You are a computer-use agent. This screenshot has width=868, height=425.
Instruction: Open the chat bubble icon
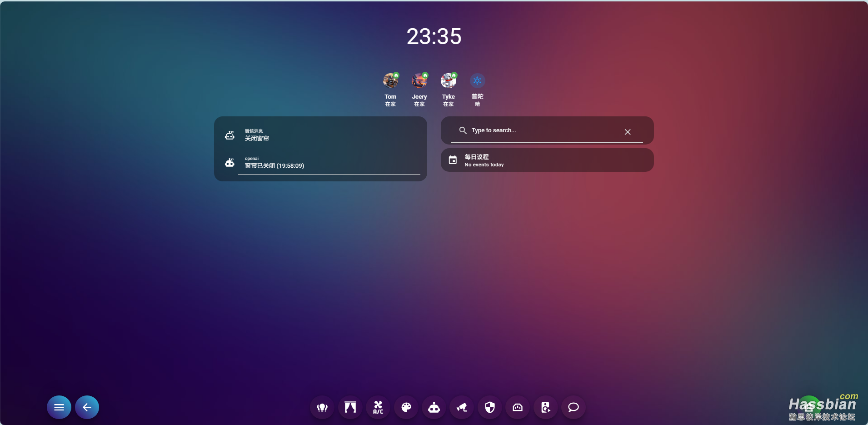coord(574,407)
